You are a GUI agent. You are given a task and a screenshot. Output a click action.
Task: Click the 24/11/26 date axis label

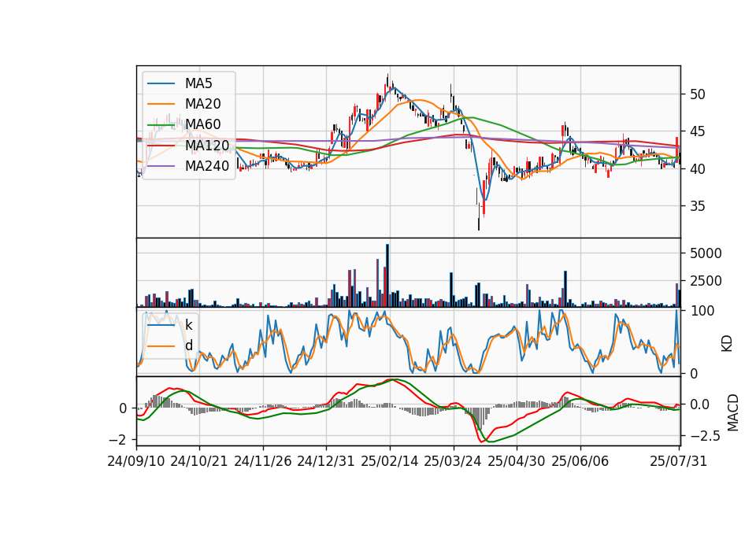pyautogui.click(x=263, y=461)
